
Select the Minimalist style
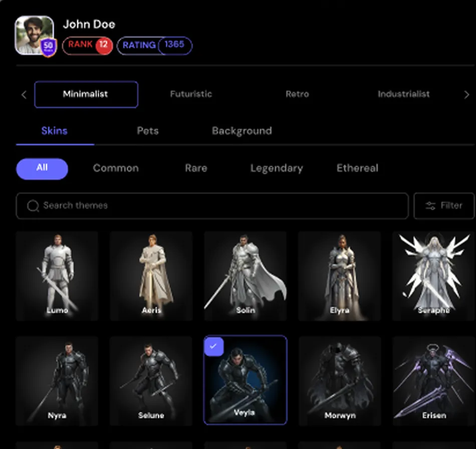86,94
